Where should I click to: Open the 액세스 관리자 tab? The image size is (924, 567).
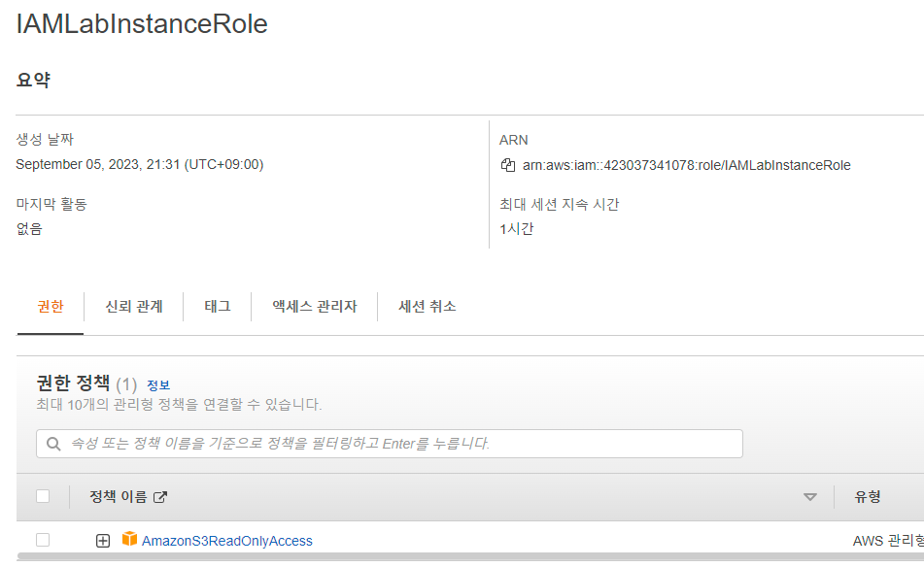(x=315, y=306)
